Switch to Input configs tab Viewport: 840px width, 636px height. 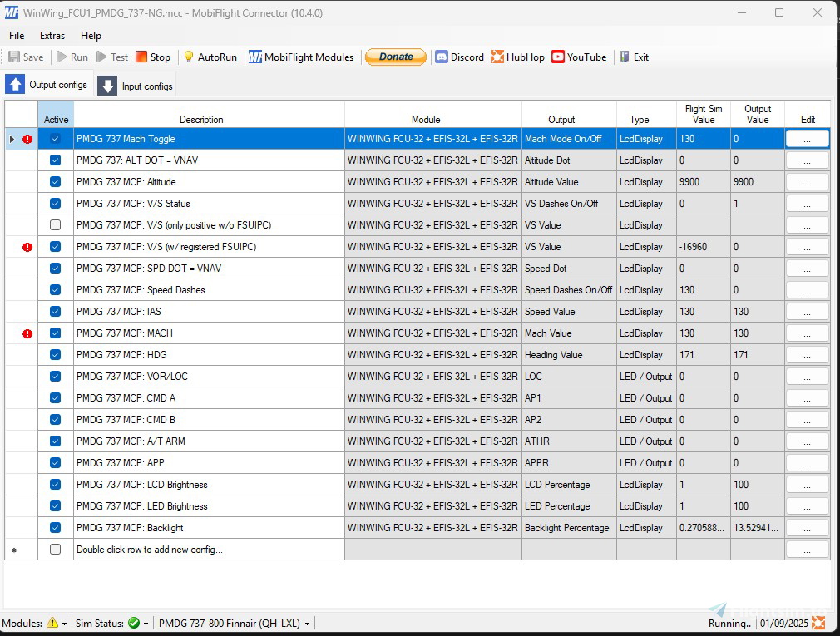(136, 86)
